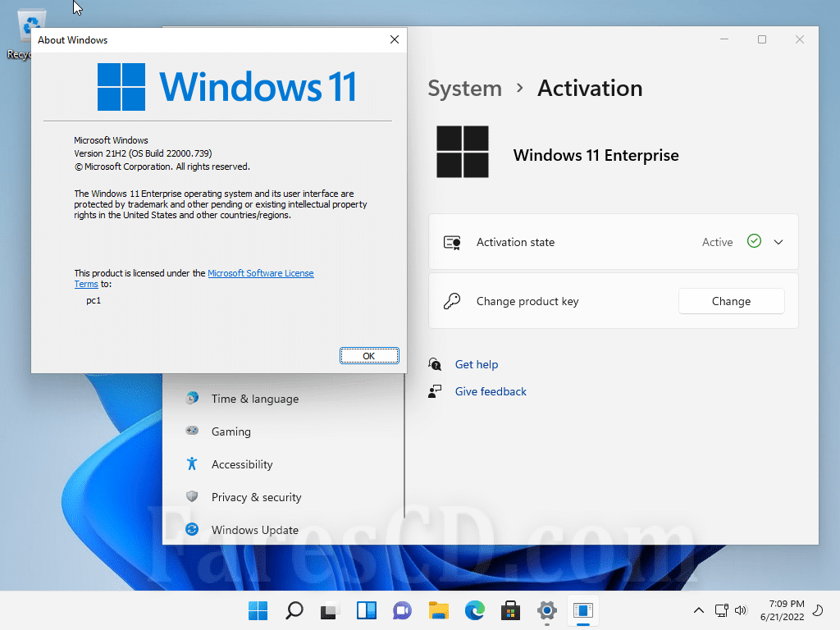Open the Get help link
This screenshot has width=840, height=630.
(477, 364)
